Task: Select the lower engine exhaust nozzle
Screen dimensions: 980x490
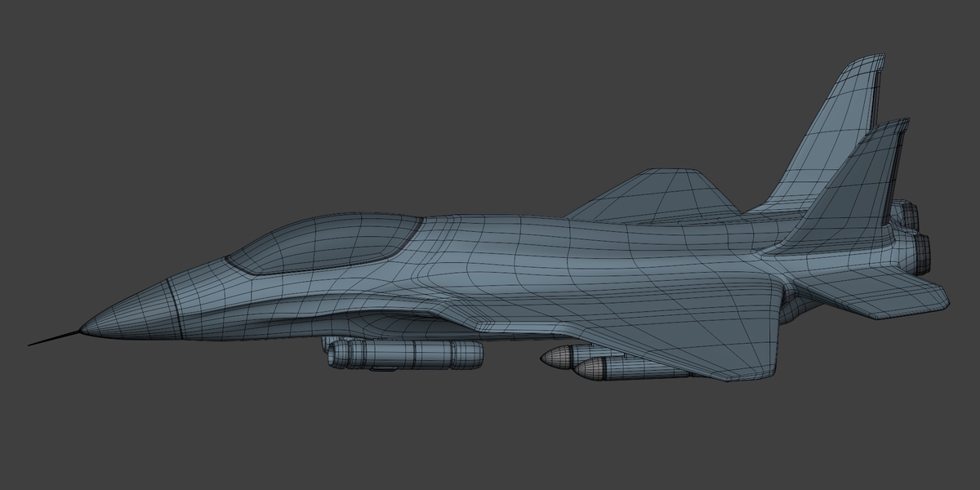Action: pos(918,253)
